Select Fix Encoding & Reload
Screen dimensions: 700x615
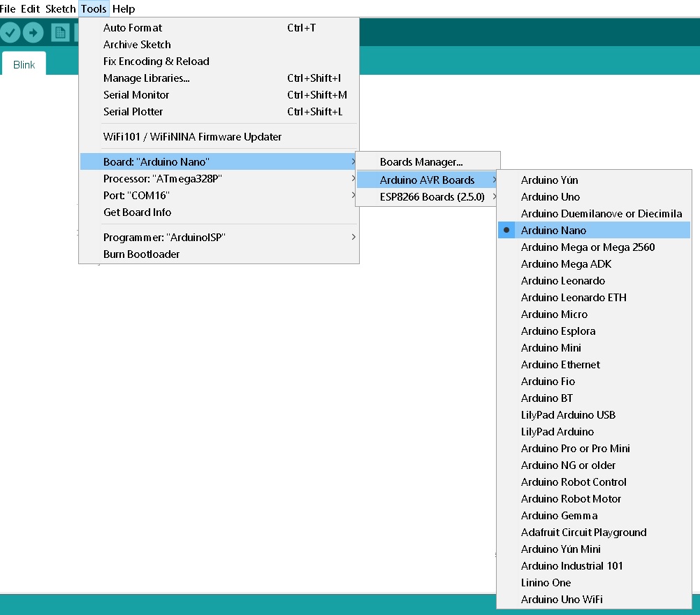tap(219, 61)
